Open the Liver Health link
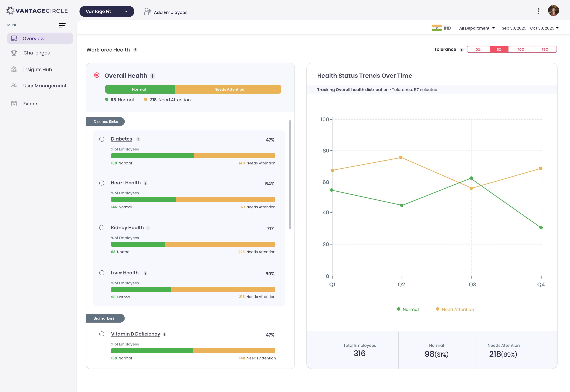Image resolution: width=570 pixels, height=392 pixels. [125, 273]
